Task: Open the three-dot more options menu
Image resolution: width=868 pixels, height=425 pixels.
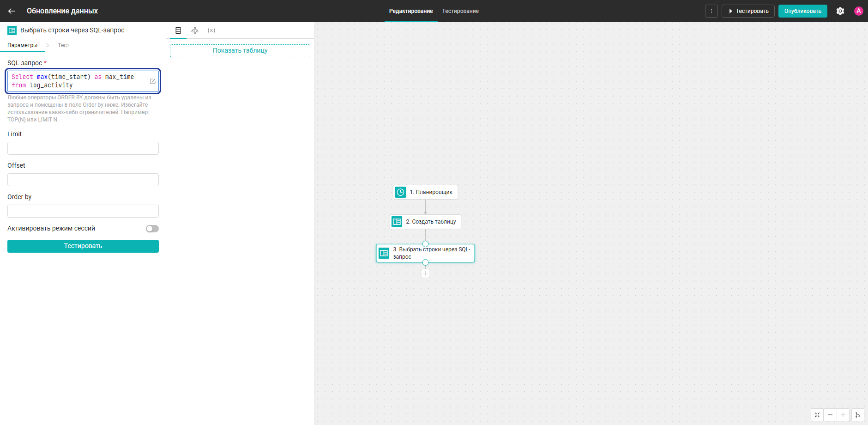Action: [x=711, y=11]
